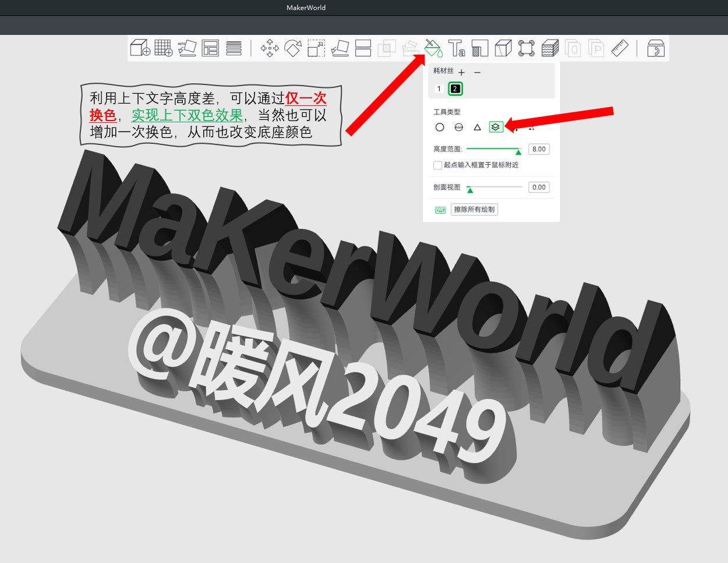
Task: Add a filament with the plus button
Action: click(x=461, y=73)
